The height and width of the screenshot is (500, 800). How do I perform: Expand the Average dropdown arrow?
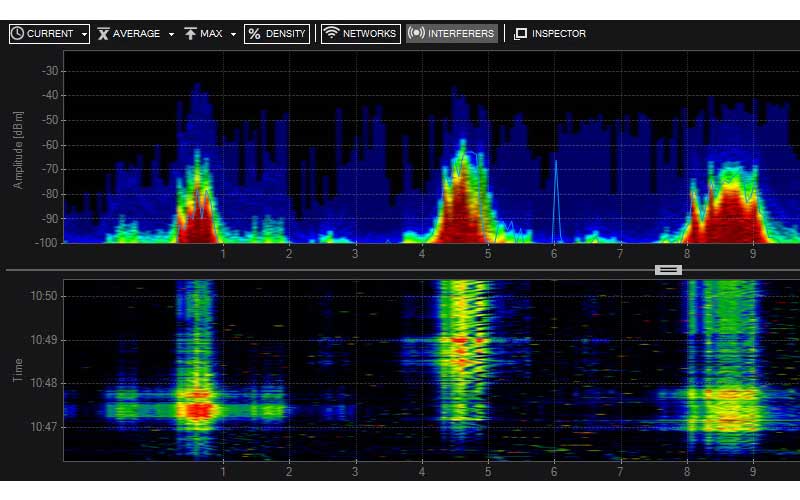coord(171,34)
